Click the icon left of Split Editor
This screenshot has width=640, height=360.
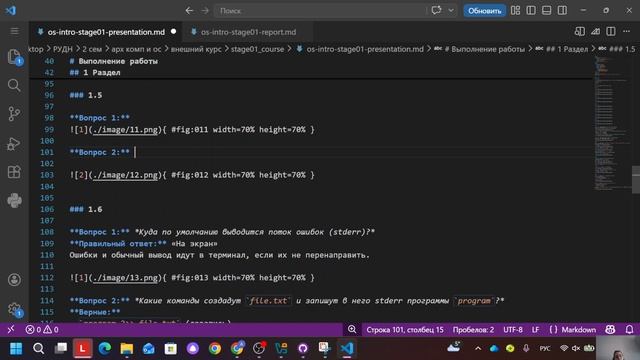coord(596,31)
